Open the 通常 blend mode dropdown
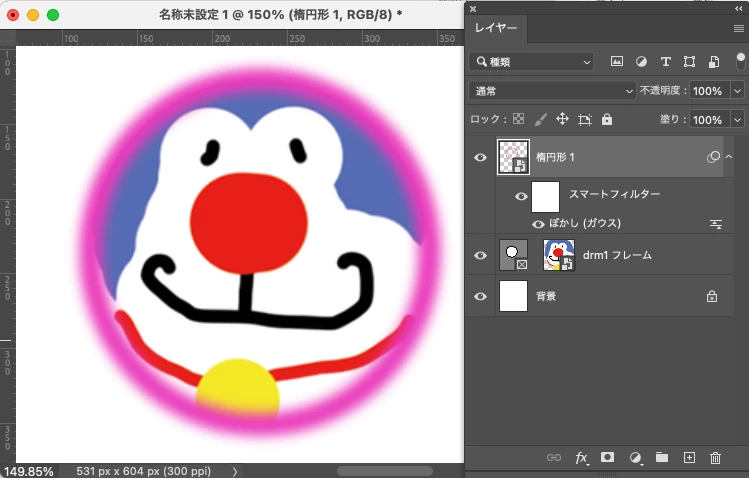This screenshot has width=749, height=478. [552, 91]
